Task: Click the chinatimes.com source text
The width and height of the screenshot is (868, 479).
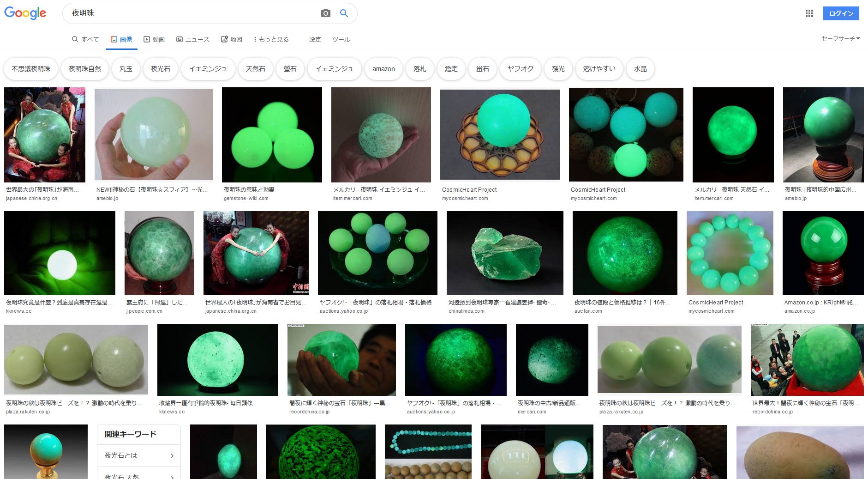Action: click(x=467, y=311)
